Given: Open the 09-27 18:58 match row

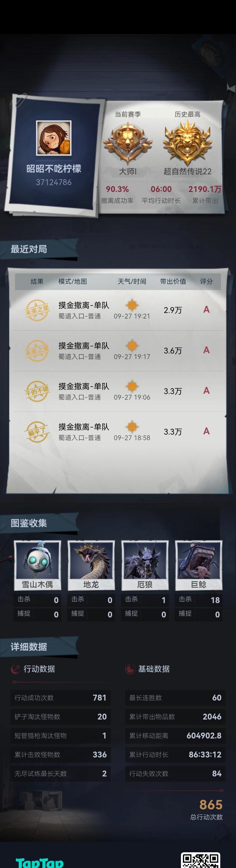Looking at the screenshot, I should [118, 432].
